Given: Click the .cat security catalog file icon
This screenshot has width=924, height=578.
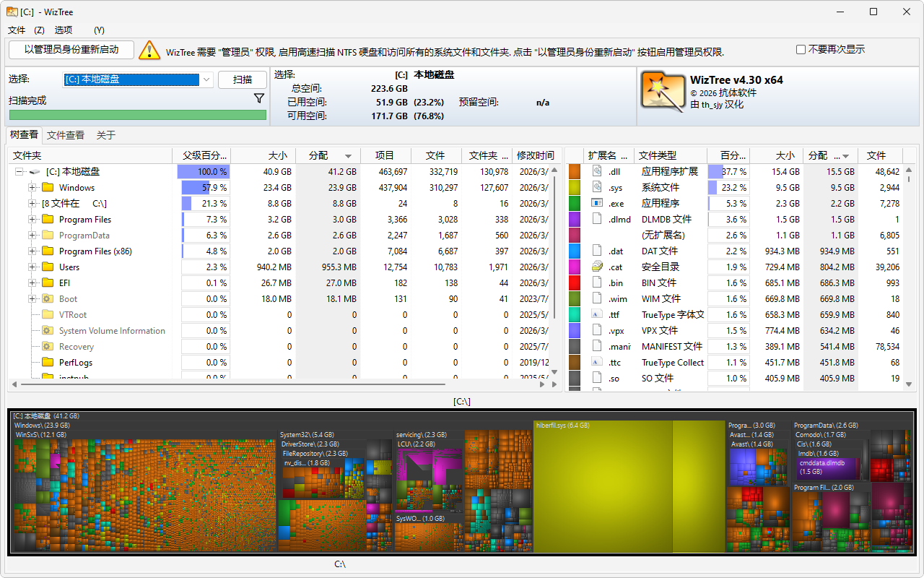Looking at the screenshot, I should click(597, 267).
